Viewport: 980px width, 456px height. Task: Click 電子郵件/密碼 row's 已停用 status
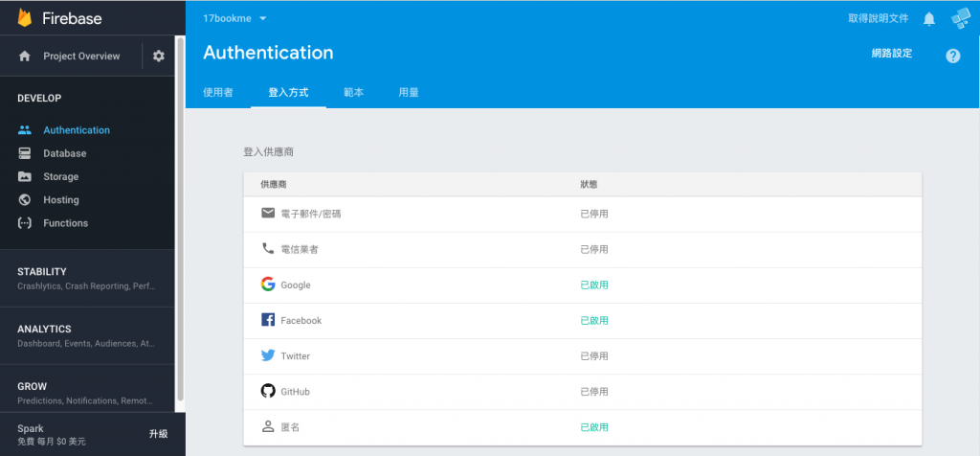tap(594, 214)
